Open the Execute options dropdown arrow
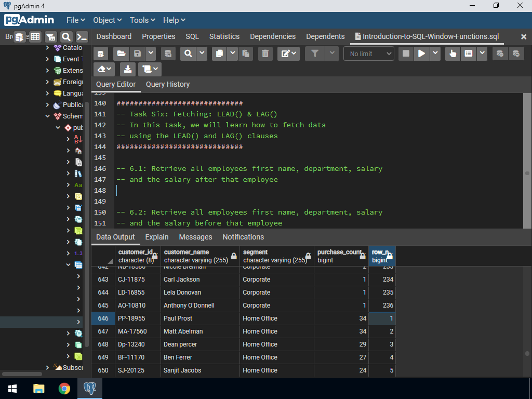 click(435, 54)
